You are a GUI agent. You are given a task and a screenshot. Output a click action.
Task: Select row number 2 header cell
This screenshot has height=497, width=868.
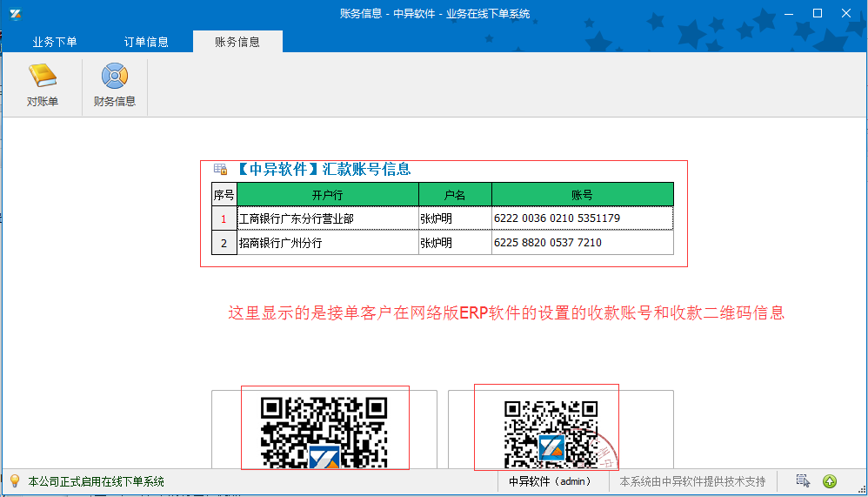[224, 243]
